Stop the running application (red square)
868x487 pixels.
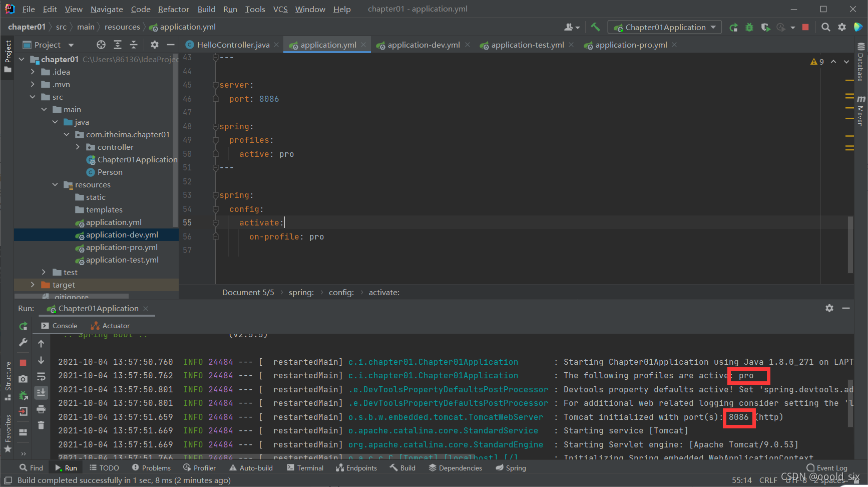[x=805, y=27]
